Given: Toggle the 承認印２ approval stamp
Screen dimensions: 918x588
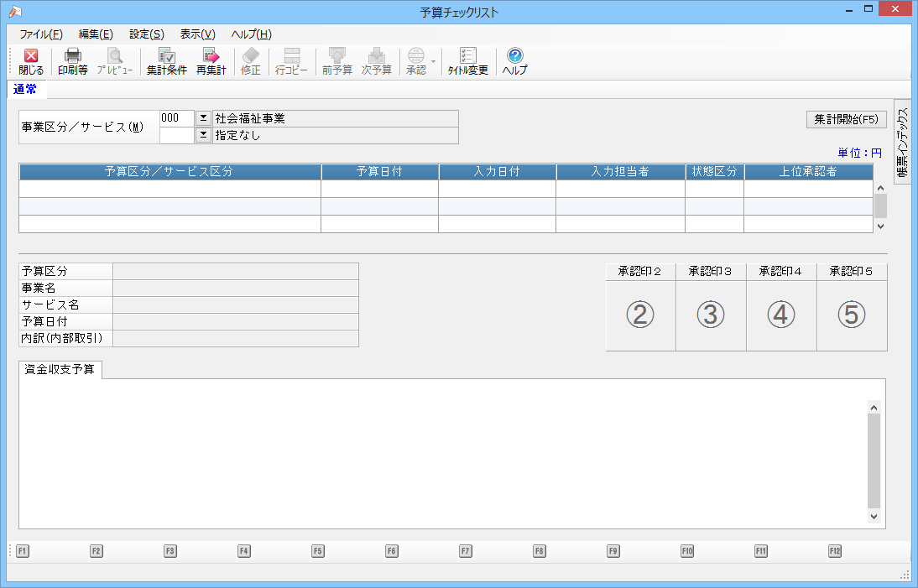Looking at the screenshot, I should click(x=640, y=315).
